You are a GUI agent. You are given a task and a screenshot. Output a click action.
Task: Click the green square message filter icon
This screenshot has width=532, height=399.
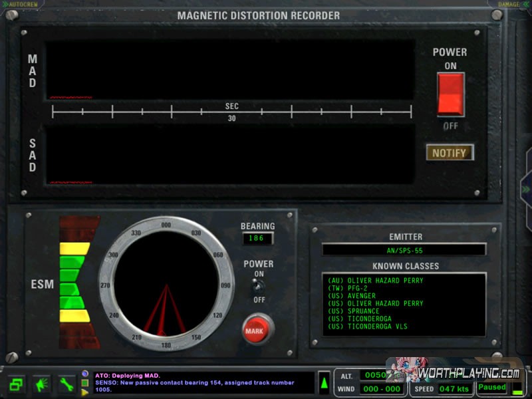click(x=85, y=383)
